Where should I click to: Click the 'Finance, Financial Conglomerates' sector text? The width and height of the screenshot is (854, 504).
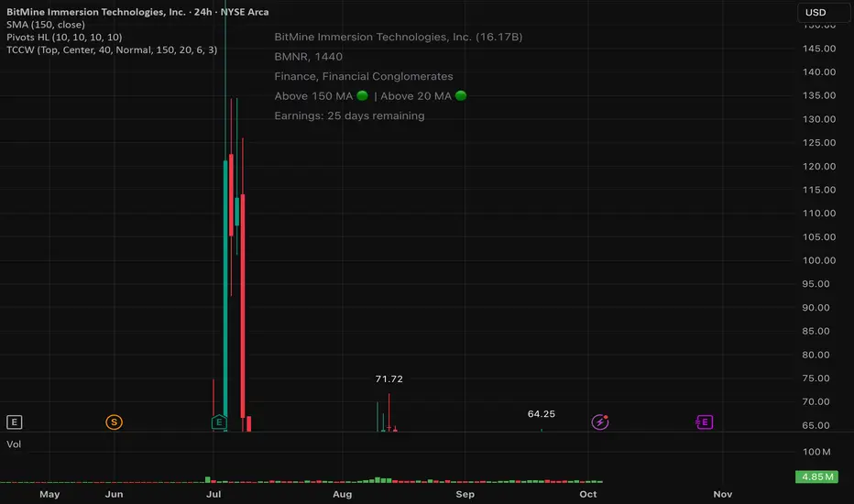(x=363, y=76)
